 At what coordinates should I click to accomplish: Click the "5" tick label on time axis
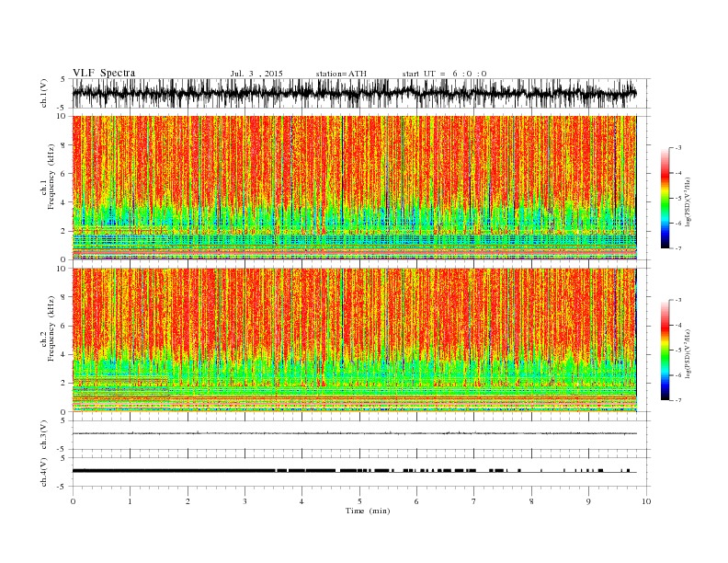pyautogui.click(x=359, y=501)
